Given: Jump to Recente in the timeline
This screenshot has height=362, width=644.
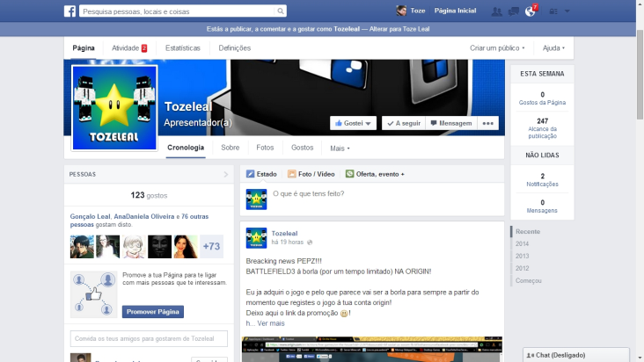Looking at the screenshot, I should click(528, 232).
